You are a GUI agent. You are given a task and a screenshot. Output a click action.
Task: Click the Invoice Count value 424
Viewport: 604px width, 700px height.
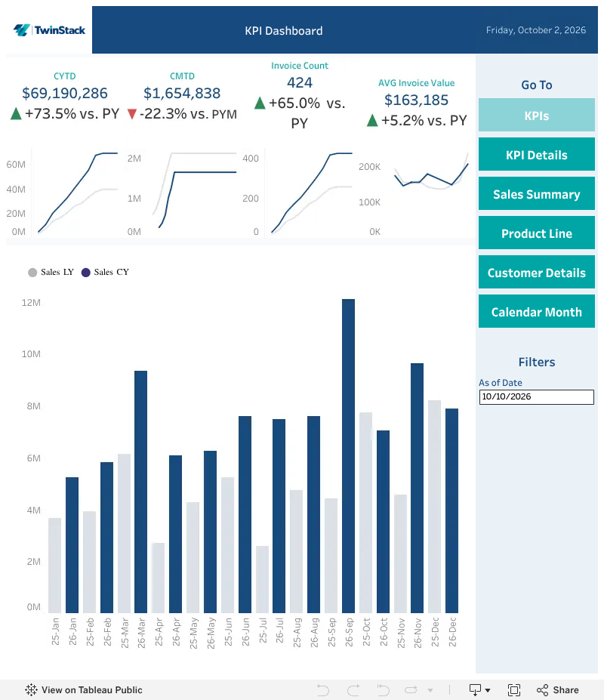tap(300, 82)
